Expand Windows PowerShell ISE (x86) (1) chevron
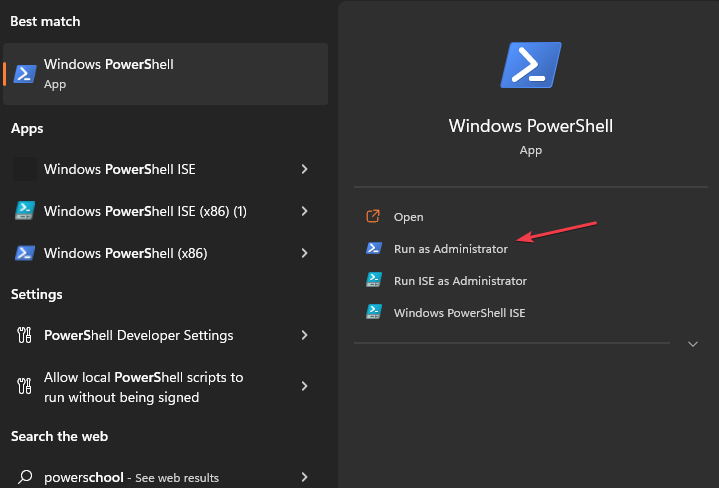Image resolution: width=719 pixels, height=488 pixels. [x=304, y=211]
